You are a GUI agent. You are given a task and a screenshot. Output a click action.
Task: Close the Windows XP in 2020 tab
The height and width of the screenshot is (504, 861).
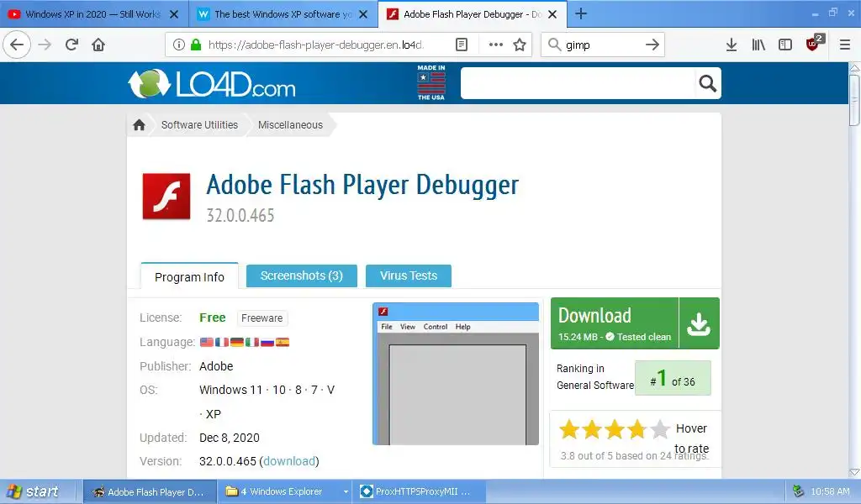pos(174,14)
